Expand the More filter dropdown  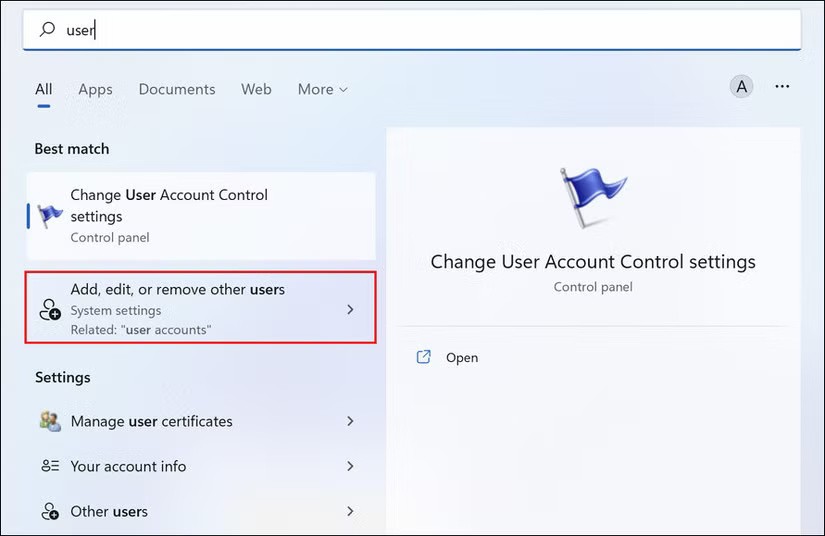tap(322, 89)
